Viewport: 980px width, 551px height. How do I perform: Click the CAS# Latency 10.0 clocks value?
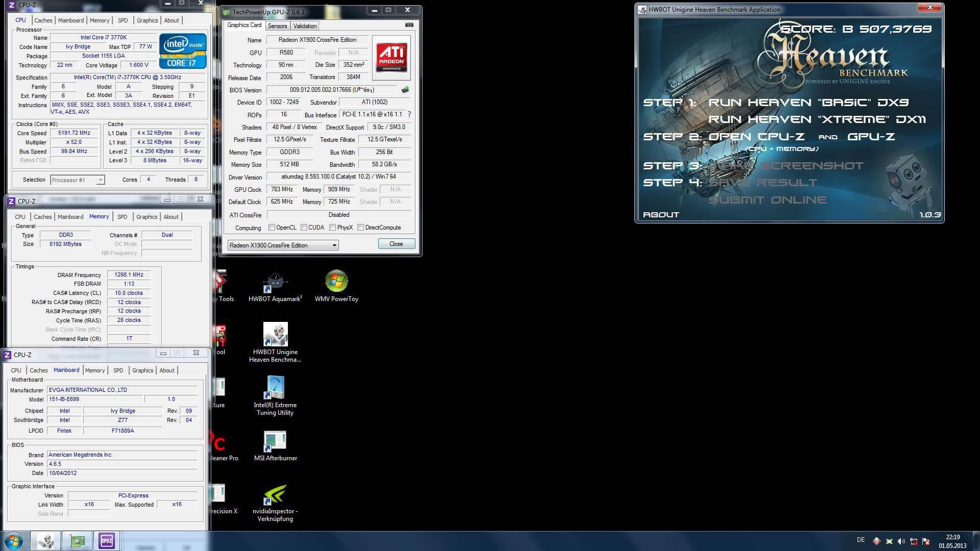point(129,293)
